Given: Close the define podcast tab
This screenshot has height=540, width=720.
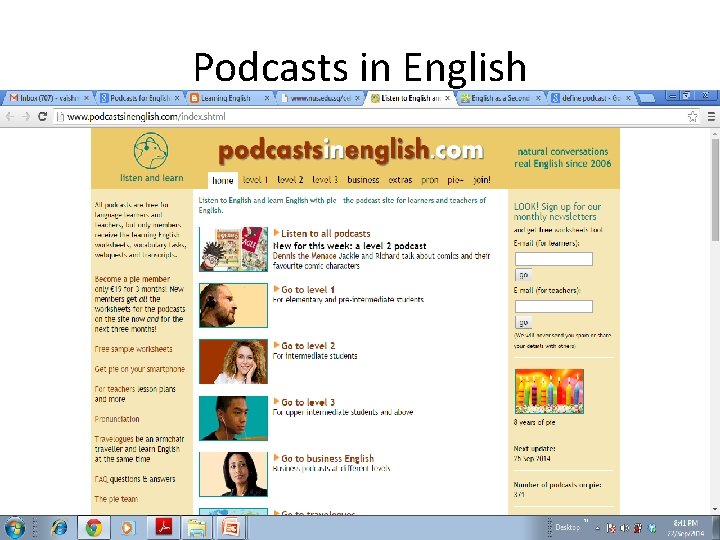Looking at the screenshot, I should 629,98.
